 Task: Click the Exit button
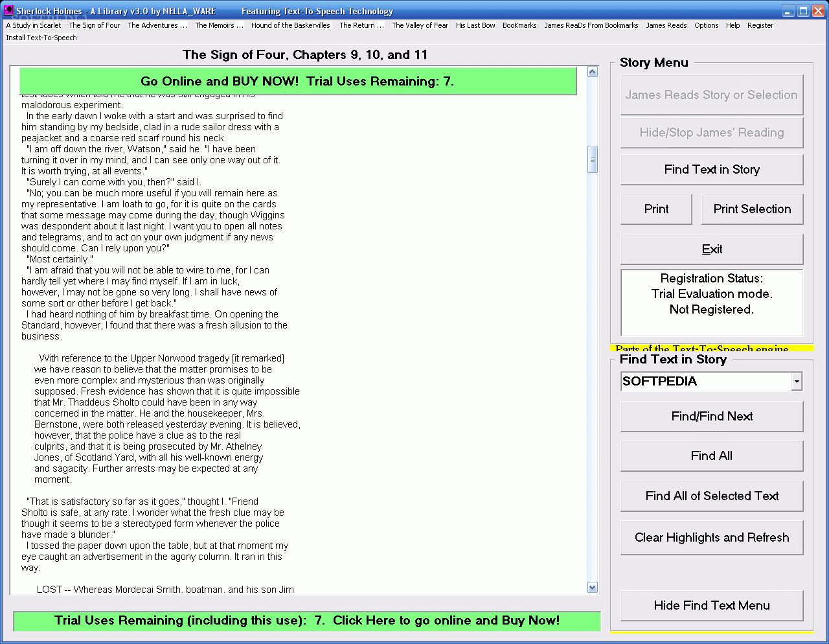click(x=712, y=249)
